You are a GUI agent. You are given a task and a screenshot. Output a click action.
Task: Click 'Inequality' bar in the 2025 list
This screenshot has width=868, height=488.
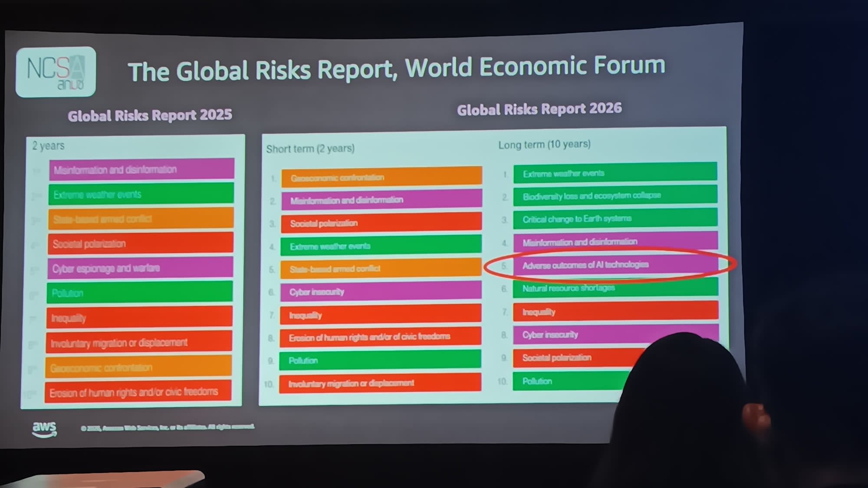pyautogui.click(x=139, y=318)
